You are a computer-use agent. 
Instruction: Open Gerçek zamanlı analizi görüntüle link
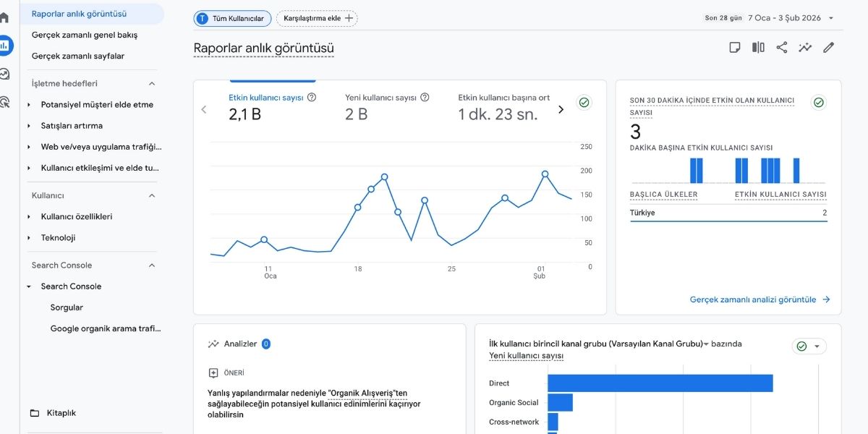click(759, 299)
